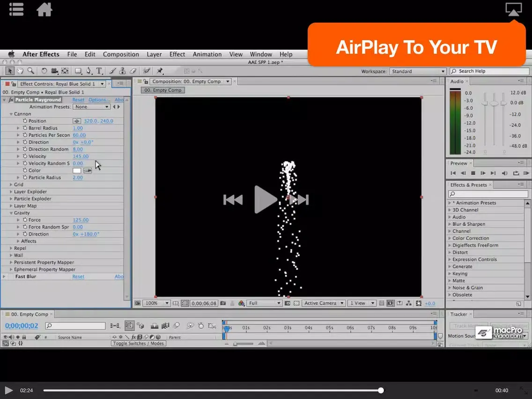This screenshot has height=399, width=532.
Task: Click Position crosshair point picker button
Action: [x=77, y=121]
